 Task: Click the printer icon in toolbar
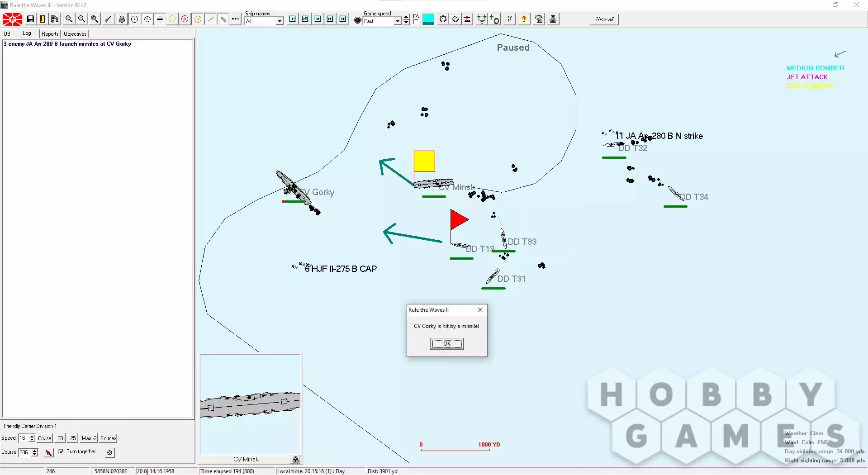pos(553,19)
